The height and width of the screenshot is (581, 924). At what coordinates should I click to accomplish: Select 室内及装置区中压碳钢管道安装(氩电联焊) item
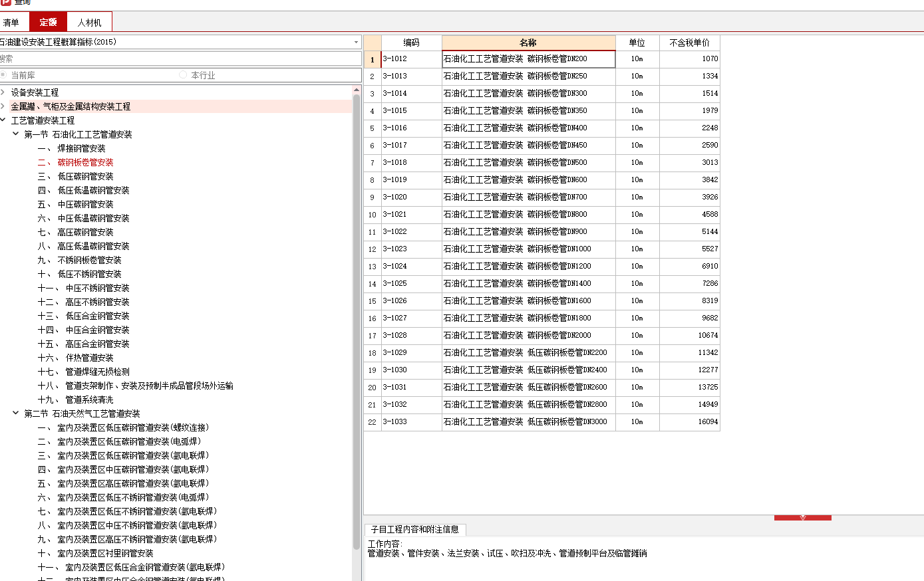123,469
